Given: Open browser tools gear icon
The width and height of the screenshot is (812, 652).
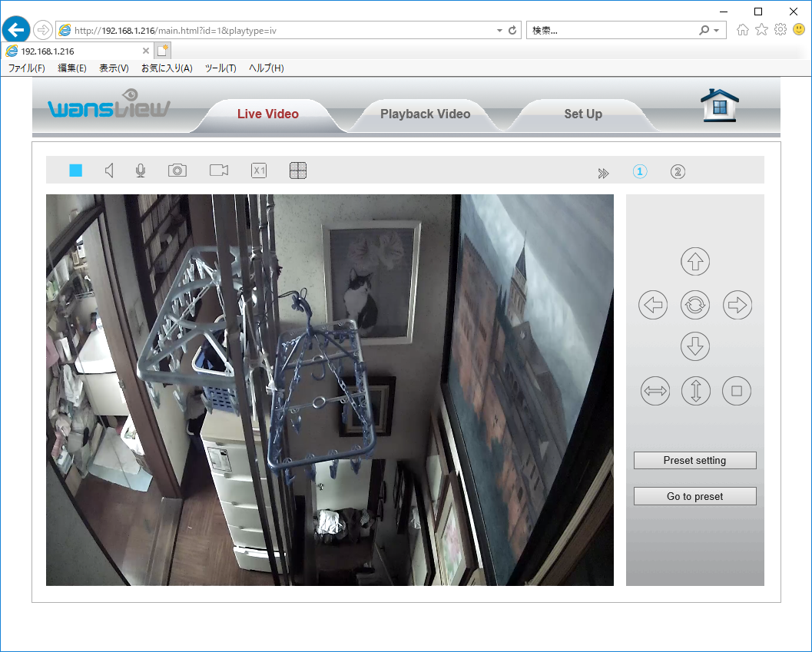Looking at the screenshot, I should click(x=781, y=29).
